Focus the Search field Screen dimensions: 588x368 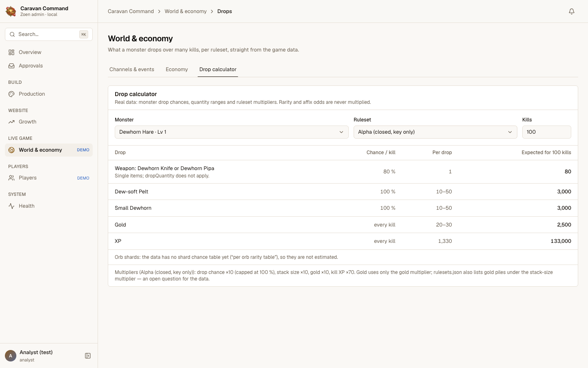pyautogui.click(x=49, y=34)
